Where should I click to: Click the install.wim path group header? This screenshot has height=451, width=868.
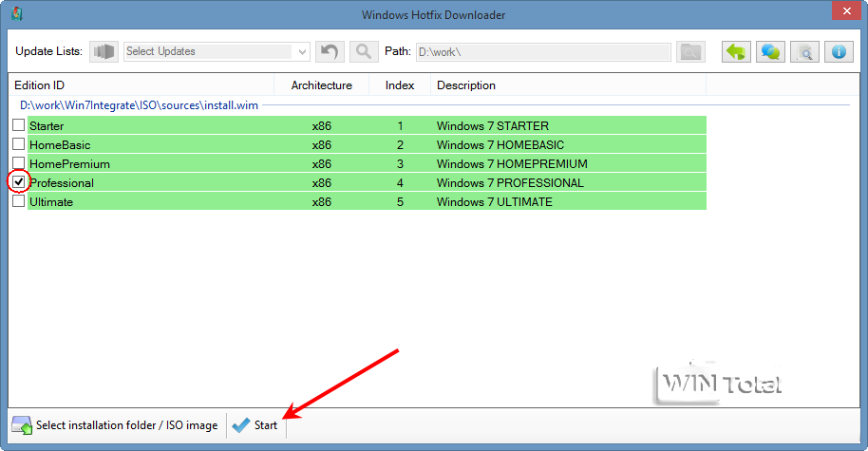coord(139,105)
